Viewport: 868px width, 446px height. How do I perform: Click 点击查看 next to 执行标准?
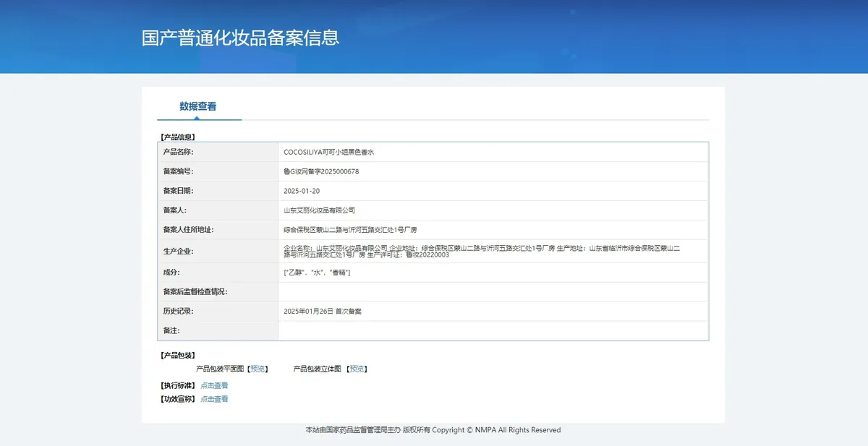coord(214,386)
